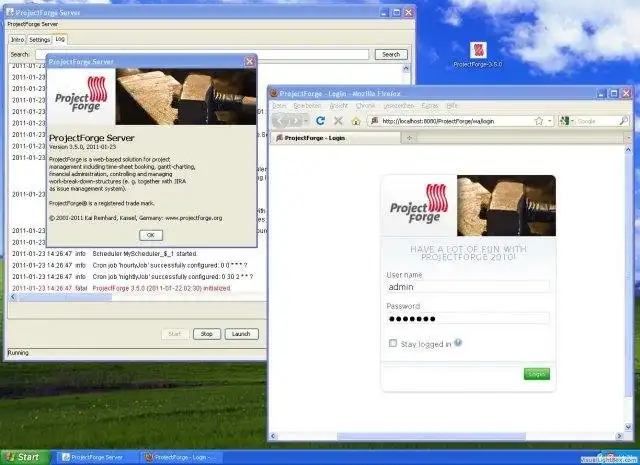Open Extras menu in Firefox
Viewport: 640px width, 465px height.
[429, 106]
